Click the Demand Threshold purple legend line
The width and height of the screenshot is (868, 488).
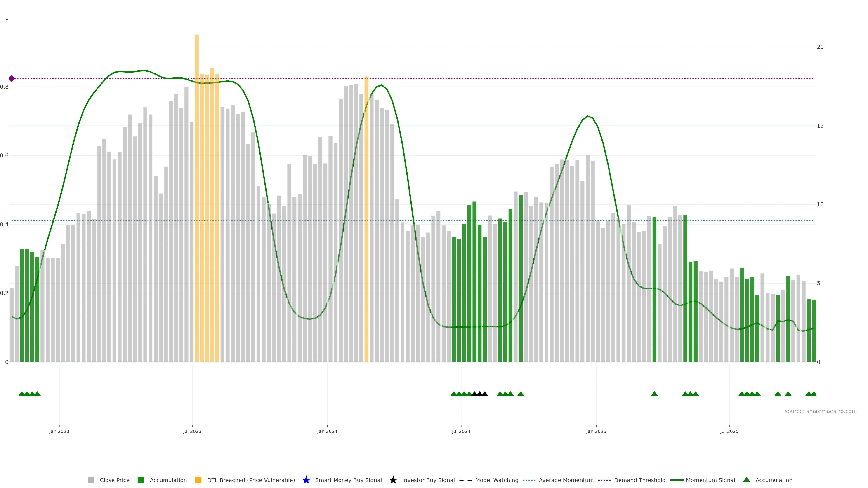pyautogui.click(x=604, y=480)
